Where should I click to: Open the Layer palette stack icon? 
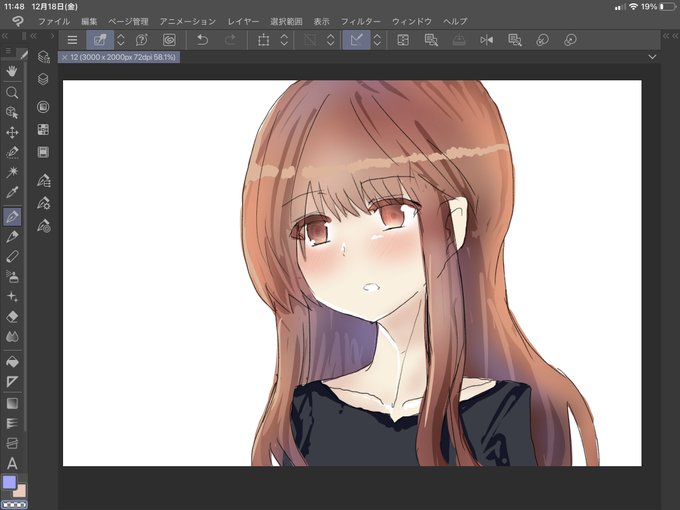[43, 79]
